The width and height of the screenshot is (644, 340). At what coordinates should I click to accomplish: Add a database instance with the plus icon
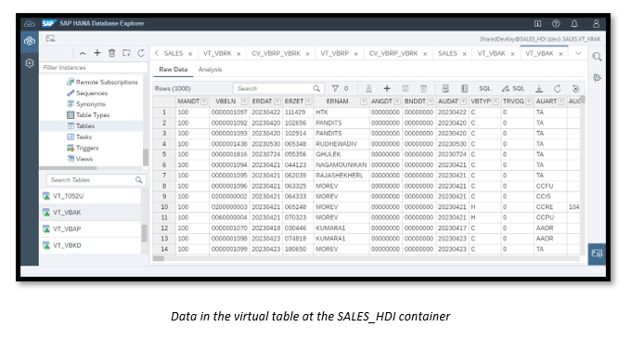click(x=97, y=53)
